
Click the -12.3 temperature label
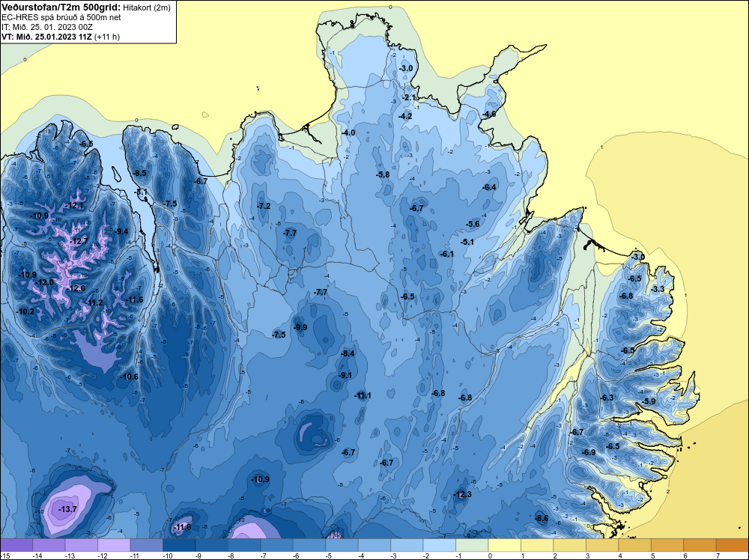click(x=462, y=494)
